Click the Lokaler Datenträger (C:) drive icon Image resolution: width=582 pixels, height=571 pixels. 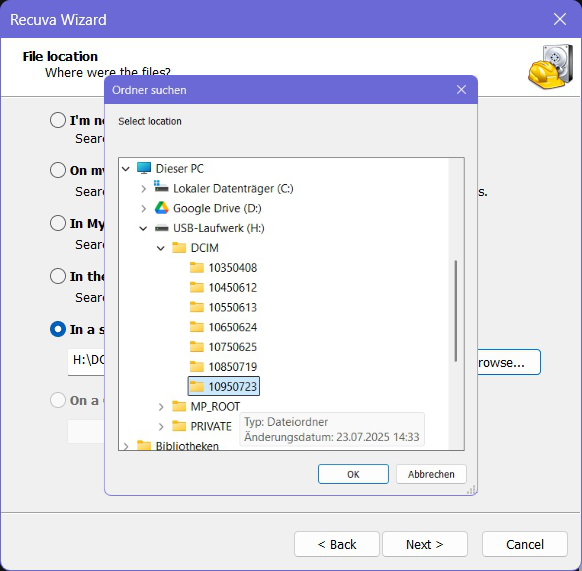click(x=161, y=187)
